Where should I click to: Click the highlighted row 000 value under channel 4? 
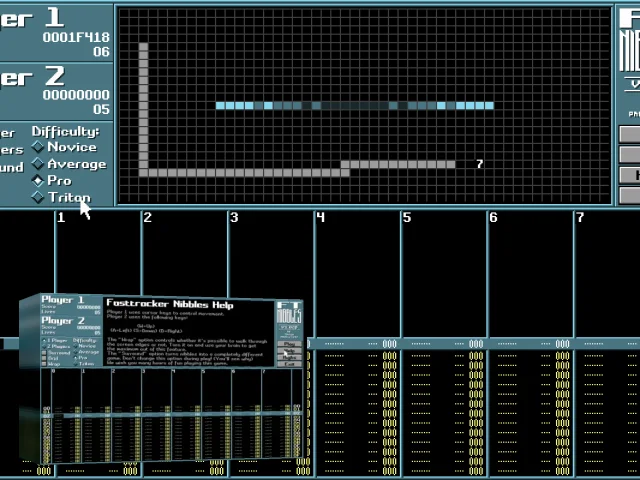[x=389, y=344]
